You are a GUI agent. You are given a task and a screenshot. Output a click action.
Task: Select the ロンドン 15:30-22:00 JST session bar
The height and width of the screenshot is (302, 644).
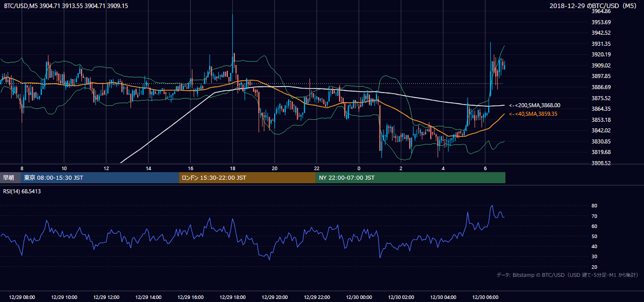pyautogui.click(x=247, y=178)
